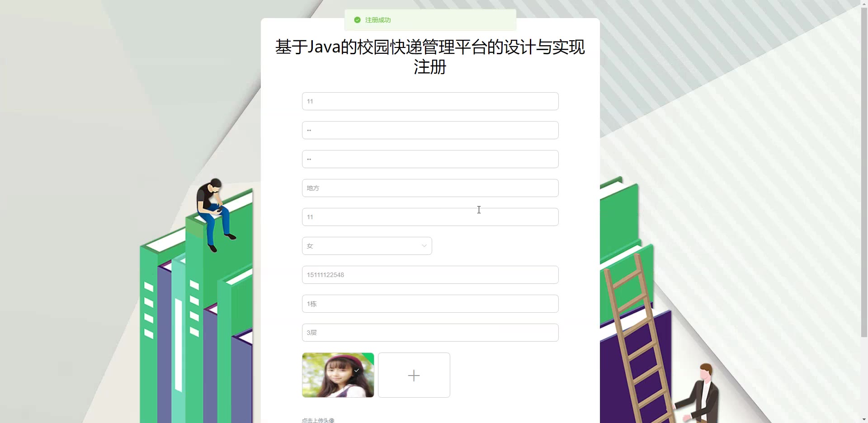Click the uploaded girl avatar thumbnail
The image size is (868, 423).
pyautogui.click(x=338, y=375)
